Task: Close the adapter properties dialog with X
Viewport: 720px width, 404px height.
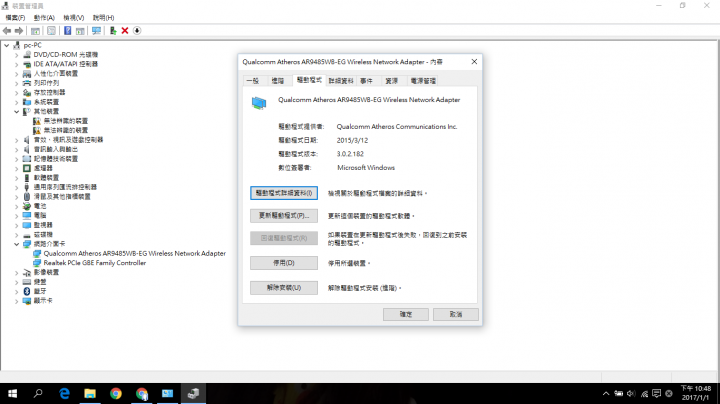Action: [x=474, y=62]
